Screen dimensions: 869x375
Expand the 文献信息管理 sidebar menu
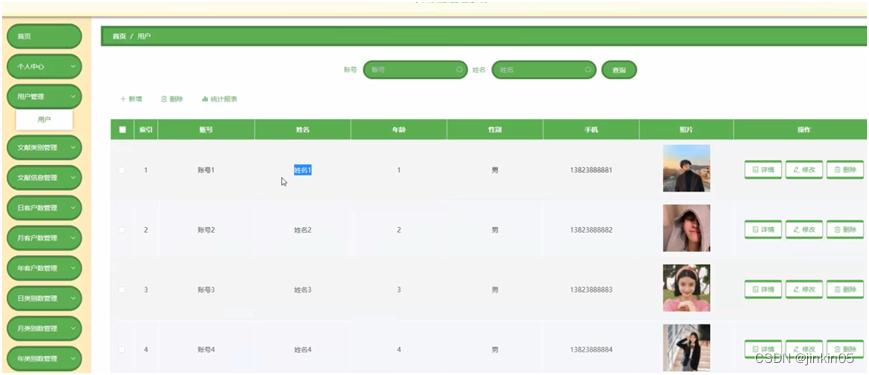(x=44, y=178)
